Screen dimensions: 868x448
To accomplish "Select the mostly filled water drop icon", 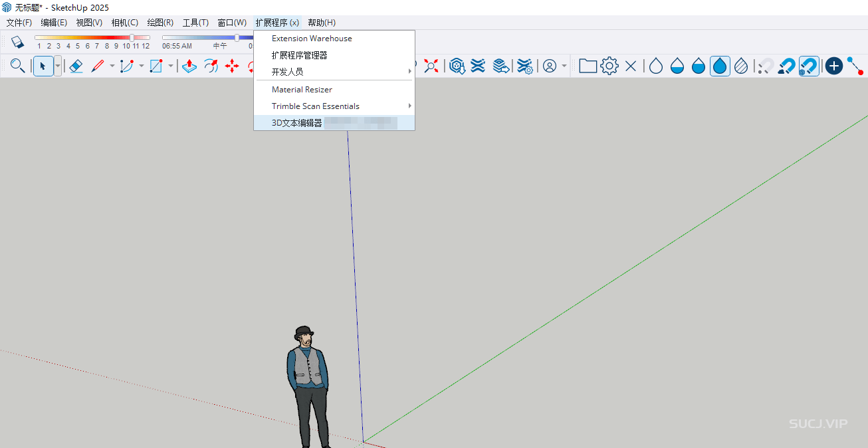I will coord(699,66).
